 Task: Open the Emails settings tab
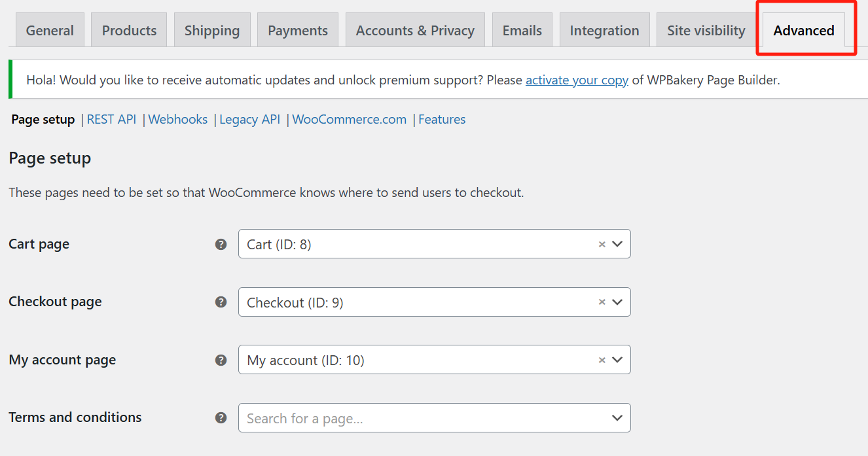522,30
